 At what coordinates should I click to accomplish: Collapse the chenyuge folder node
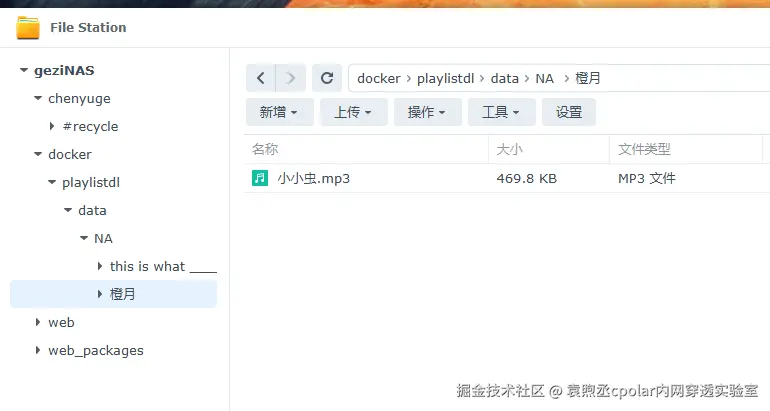[38, 98]
